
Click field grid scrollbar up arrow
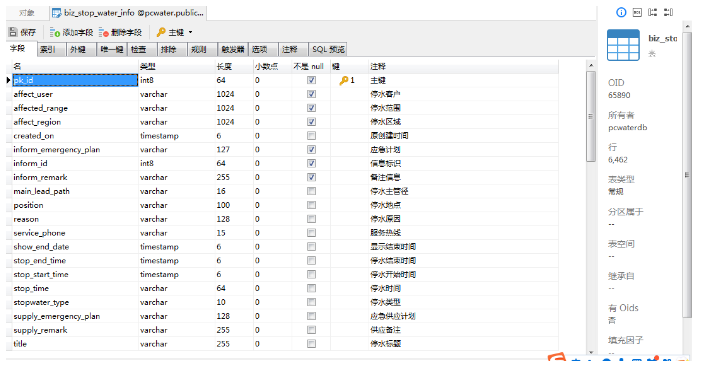click(591, 66)
